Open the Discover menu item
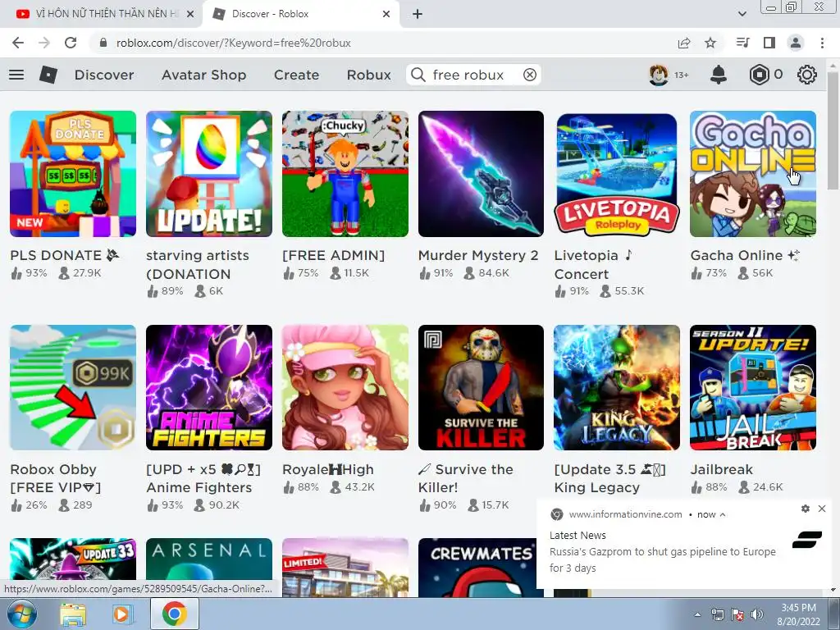 tap(104, 75)
